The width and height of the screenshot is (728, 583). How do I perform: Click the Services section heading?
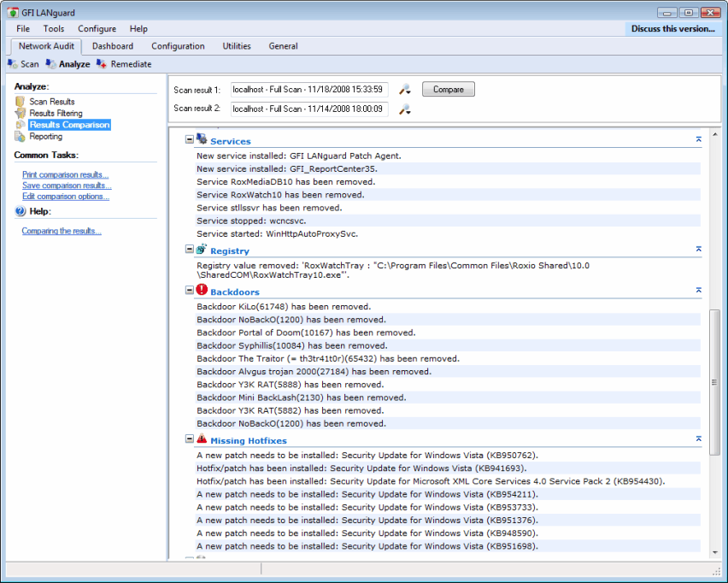231,141
